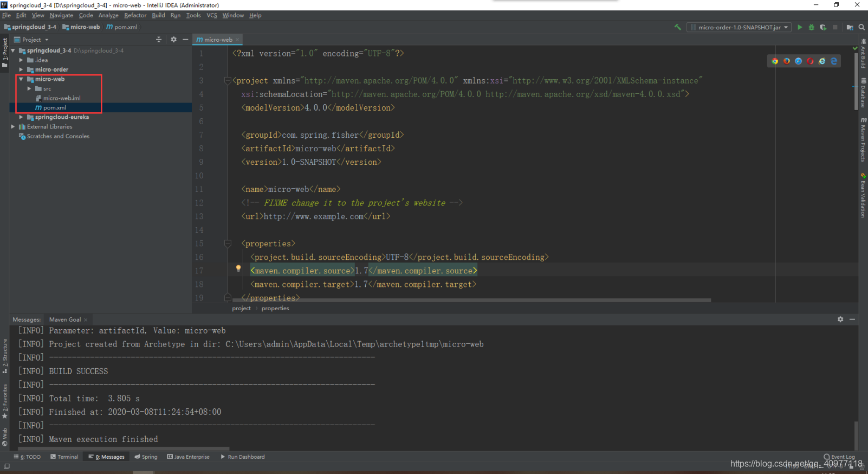The image size is (868, 474).
Task: Open the Build menu
Action: [x=158, y=15]
